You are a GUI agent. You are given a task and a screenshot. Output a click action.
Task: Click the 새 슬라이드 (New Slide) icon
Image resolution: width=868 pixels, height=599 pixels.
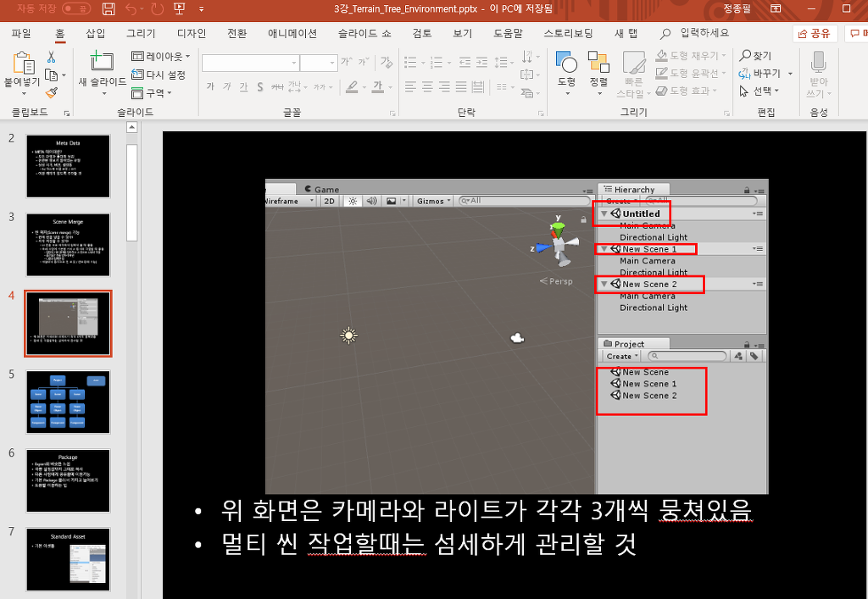(x=102, y=63)
